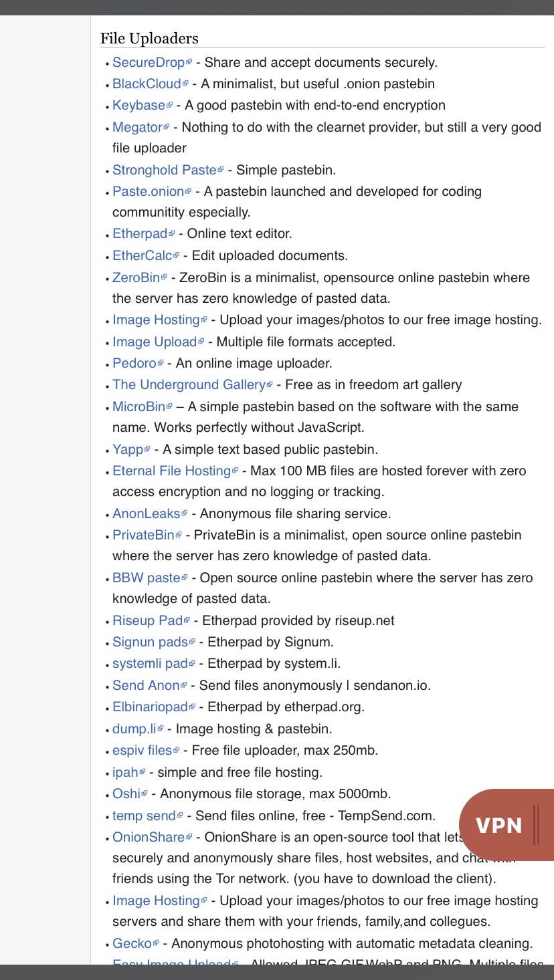Open The Underground Gallery link
Screen dimensions: 554x980
[189, 384]
